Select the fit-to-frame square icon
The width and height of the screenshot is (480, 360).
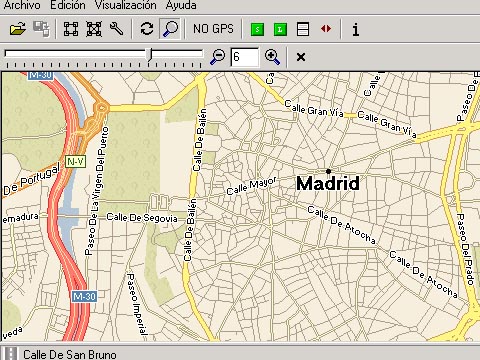[x=71, y=29]
